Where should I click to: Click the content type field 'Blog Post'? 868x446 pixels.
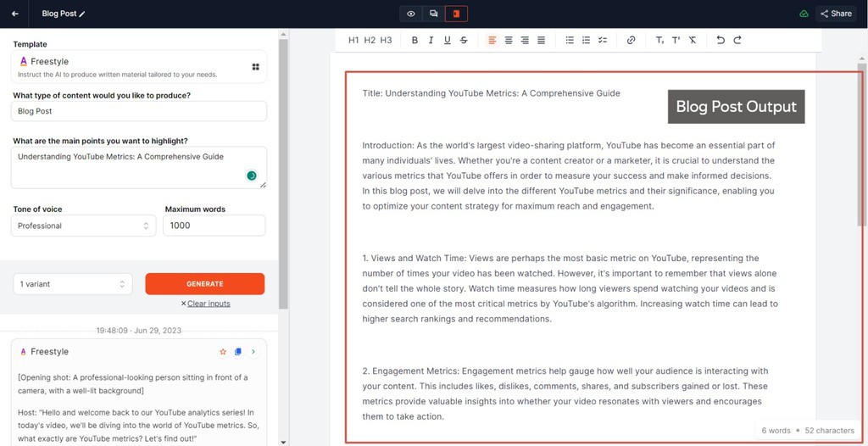pos(138,111)
